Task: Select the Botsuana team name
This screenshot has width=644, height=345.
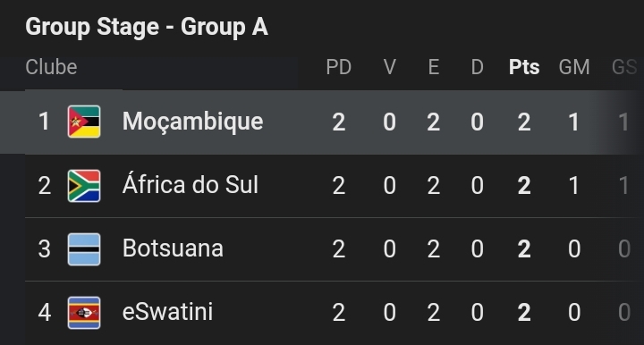Action: 173,248
